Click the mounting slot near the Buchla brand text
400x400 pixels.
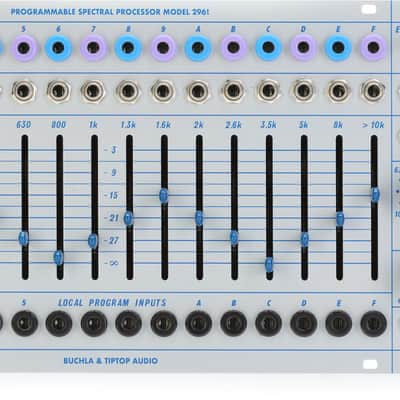coord(370,364)
